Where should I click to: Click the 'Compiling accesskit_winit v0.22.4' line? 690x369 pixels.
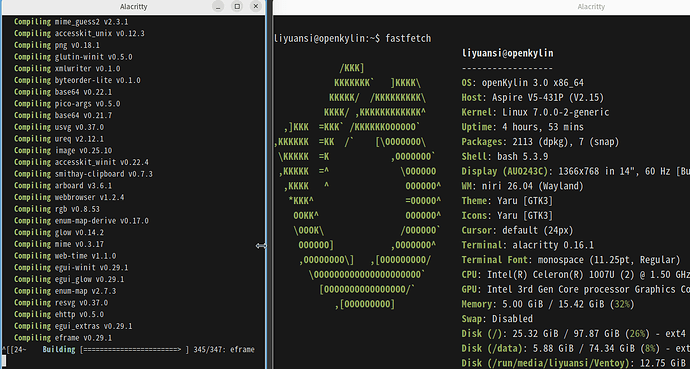(81, 162)
